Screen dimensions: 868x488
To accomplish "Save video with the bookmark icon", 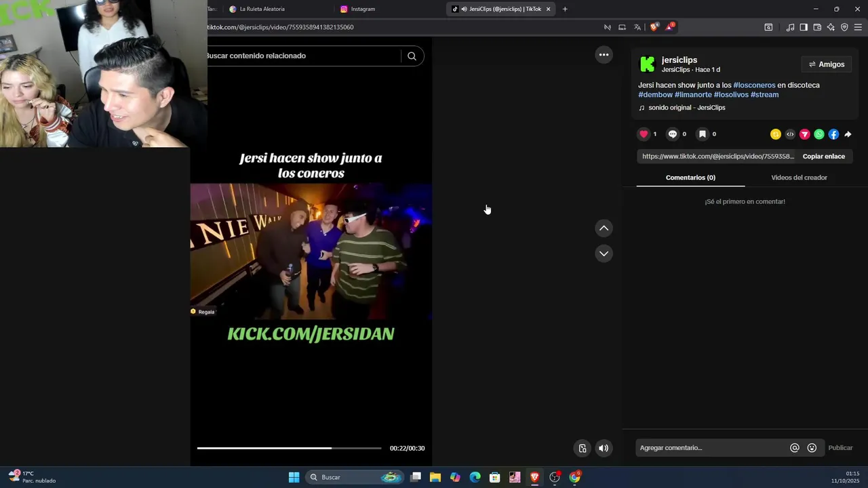I will 703,134.
